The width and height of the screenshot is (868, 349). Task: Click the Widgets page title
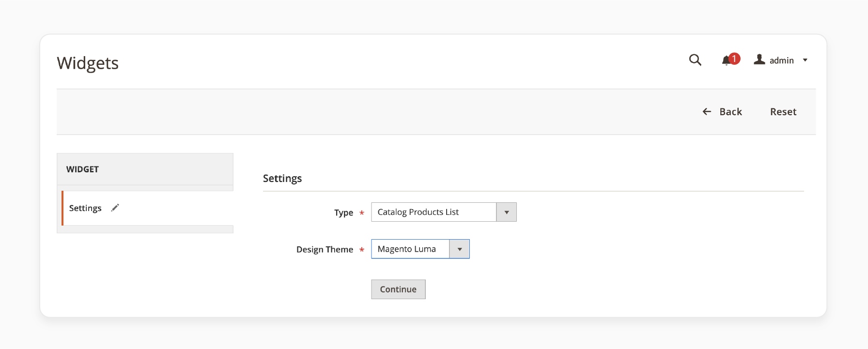tap(88, 63)
